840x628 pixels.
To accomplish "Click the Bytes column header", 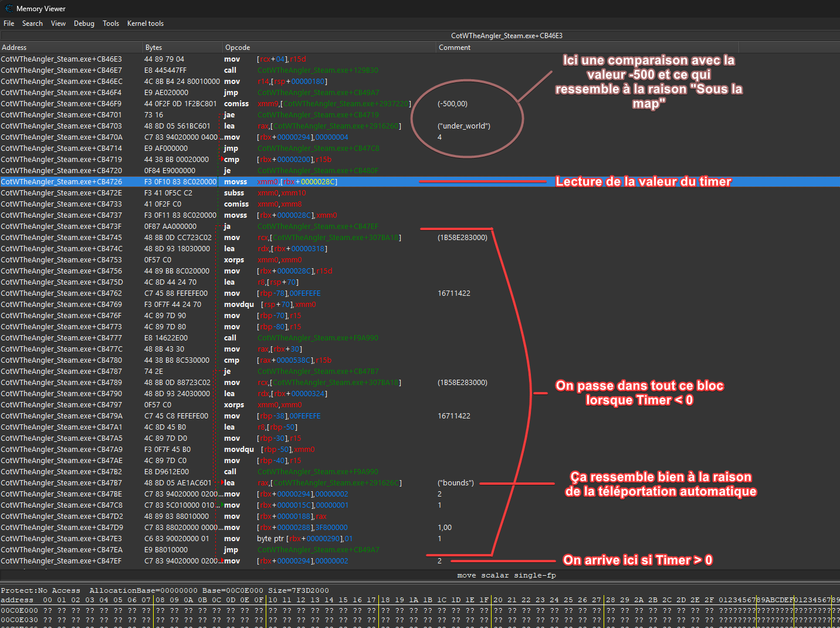I will pos(183,48).
